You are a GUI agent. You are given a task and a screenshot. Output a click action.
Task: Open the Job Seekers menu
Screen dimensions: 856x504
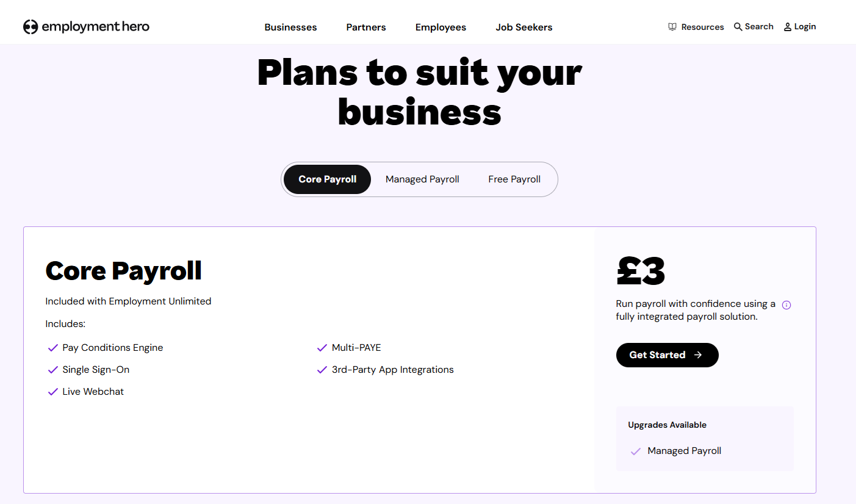523,27
